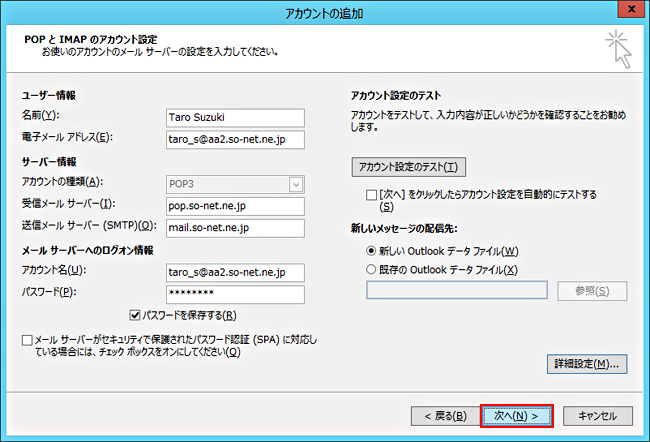The image size is (650, 442).
Task: Select 既存の Outlook データ ファイル radio button
Action: click(x=373, y=270)
